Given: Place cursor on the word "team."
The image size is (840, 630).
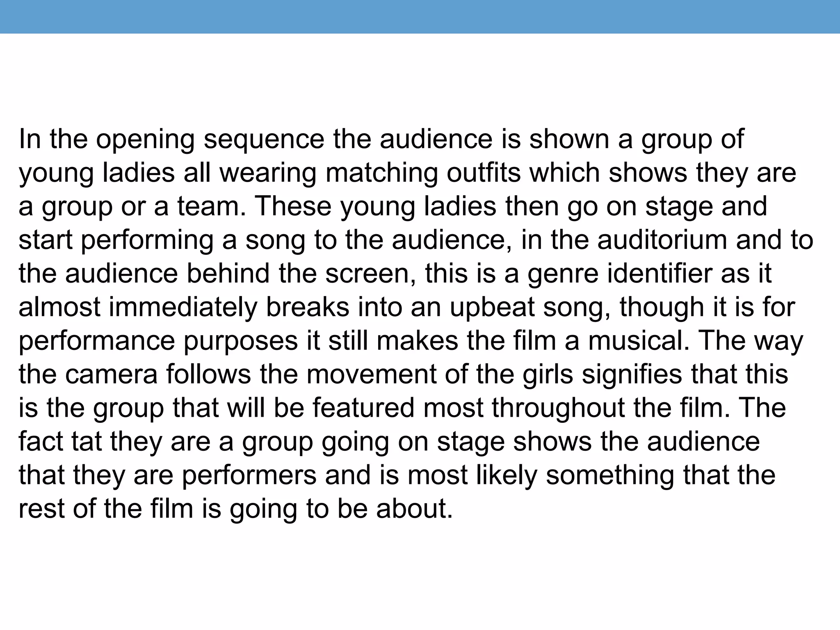Looking at the screenshot, I should 212,207.
